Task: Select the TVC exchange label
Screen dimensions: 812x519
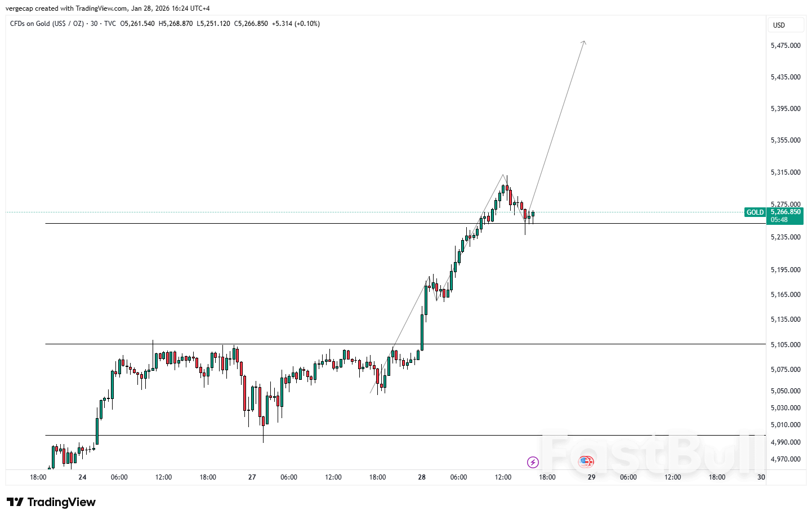Action: pyautogui.click(x=110, y=24)
